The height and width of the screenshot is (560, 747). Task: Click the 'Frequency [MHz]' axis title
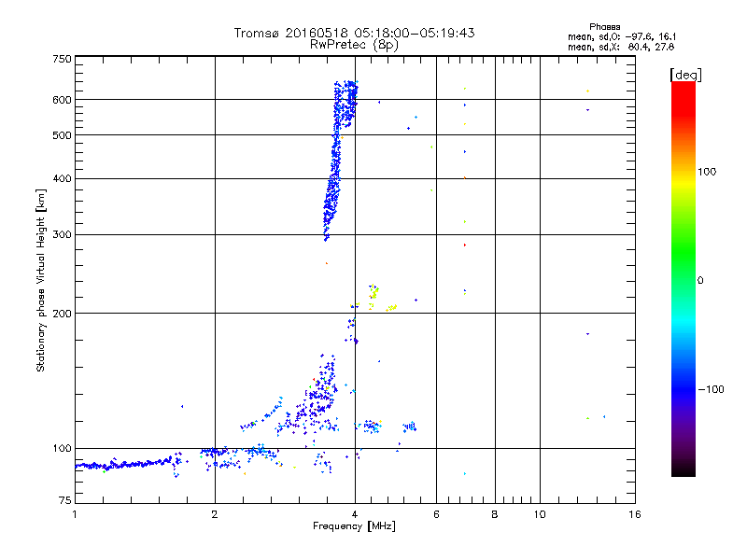point(354,526)
